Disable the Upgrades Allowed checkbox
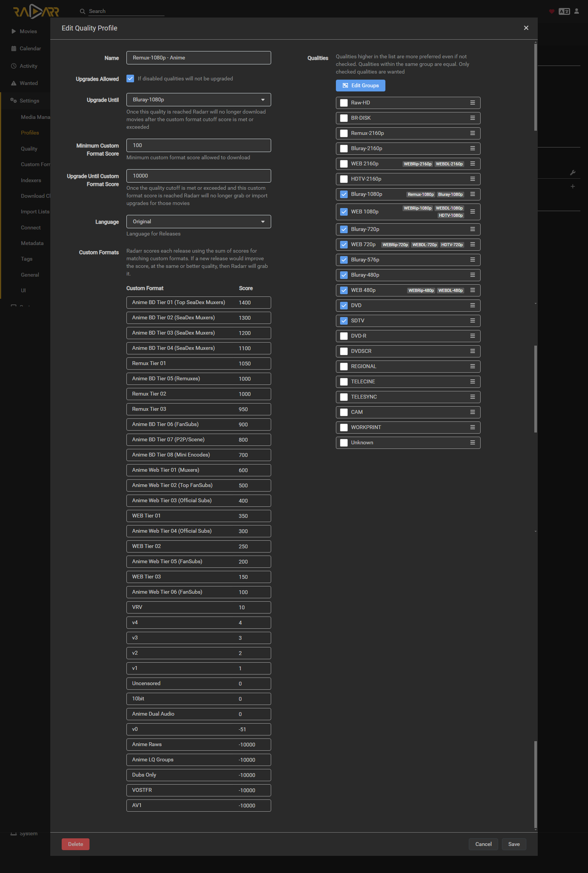 pyautogui.click(x=130, y=79)
